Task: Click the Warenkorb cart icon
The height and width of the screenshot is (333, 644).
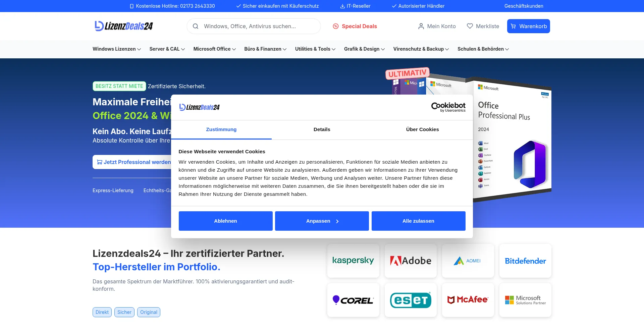Action: [x=513, y=26]
